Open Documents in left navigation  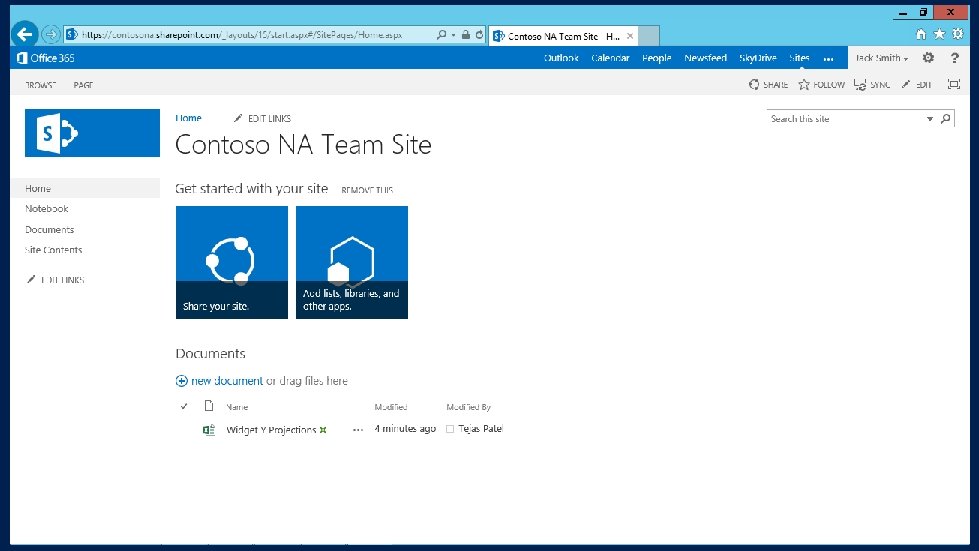[x=49, y=230]
